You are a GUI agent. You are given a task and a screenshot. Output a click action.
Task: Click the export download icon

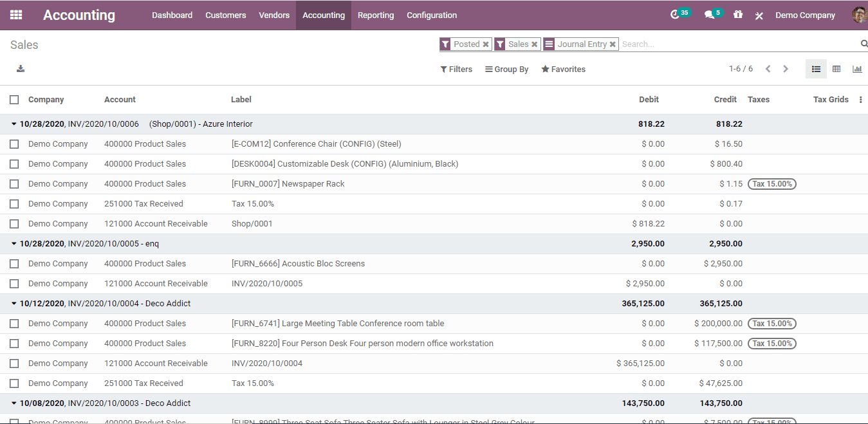pos(21,69)
